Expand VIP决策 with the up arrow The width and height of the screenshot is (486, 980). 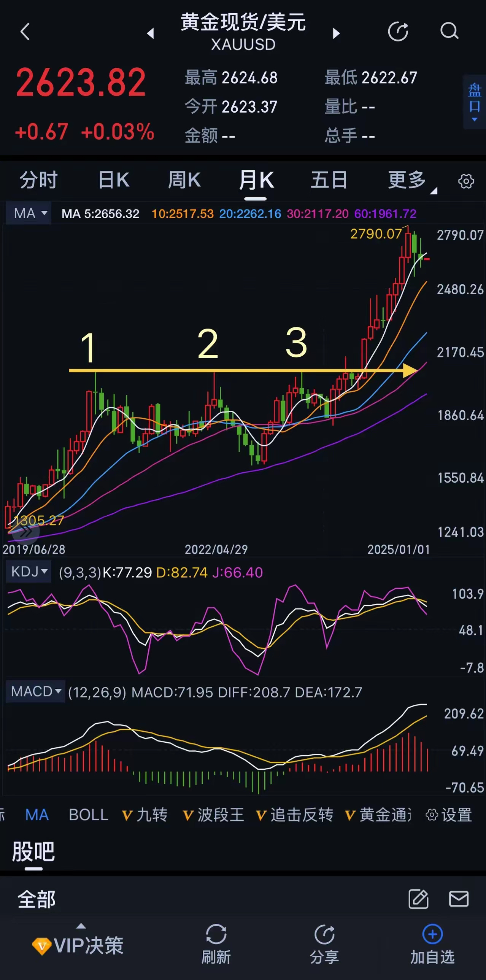click(x=81, y=926)
